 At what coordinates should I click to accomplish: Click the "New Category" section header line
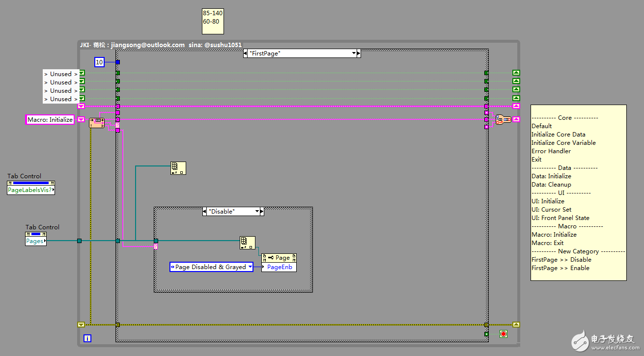pyautogui.click(x=579, y=251)
